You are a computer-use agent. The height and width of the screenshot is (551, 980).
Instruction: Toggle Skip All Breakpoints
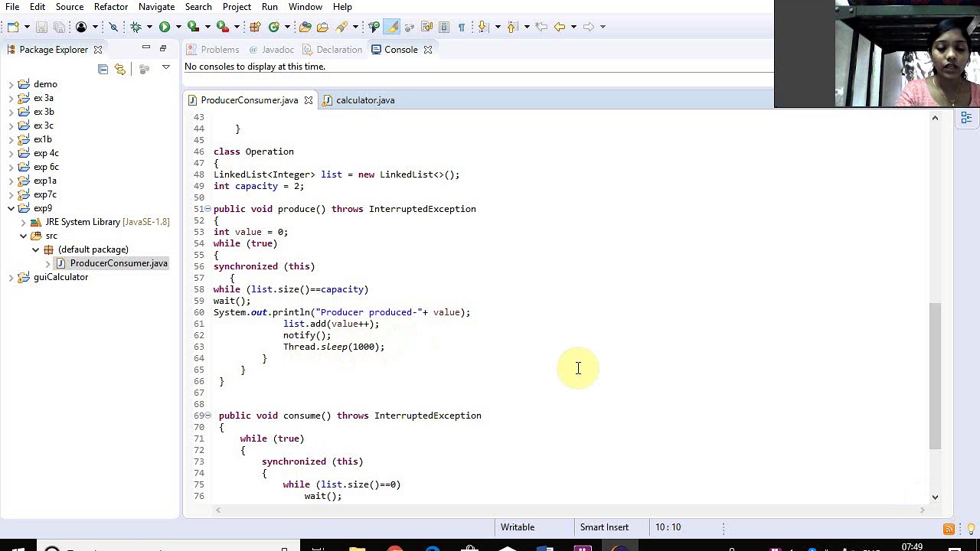tap(113, 27)
